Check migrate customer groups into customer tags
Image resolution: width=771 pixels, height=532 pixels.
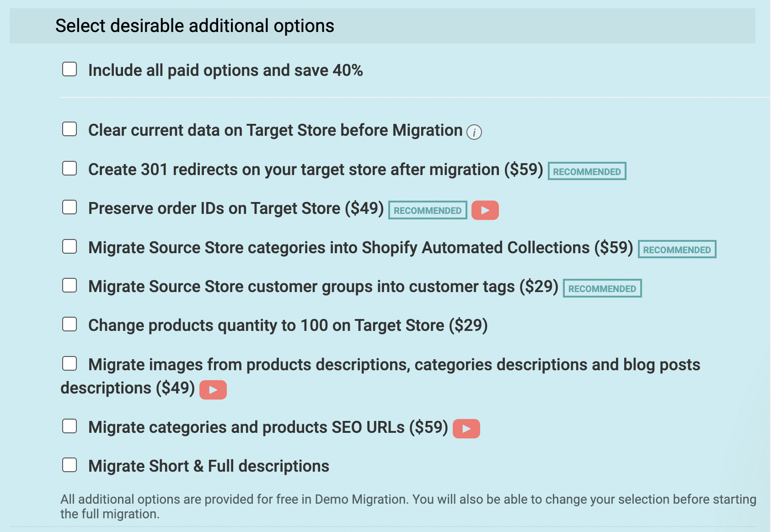click(69, 285)
